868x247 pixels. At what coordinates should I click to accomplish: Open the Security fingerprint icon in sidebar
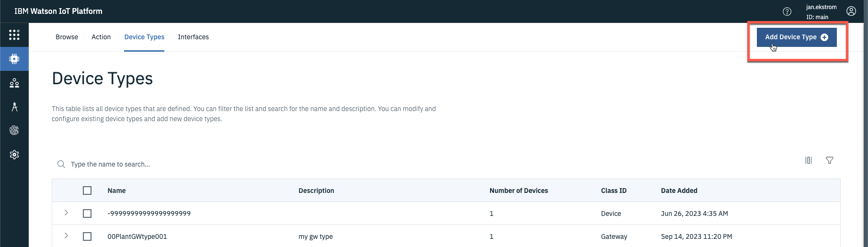[x=14, y=130]
